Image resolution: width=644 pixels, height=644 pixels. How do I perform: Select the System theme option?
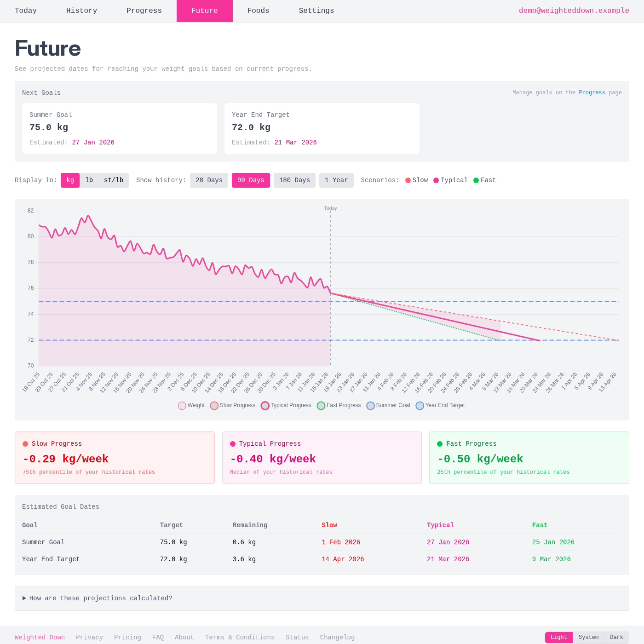tap(588, 637)
